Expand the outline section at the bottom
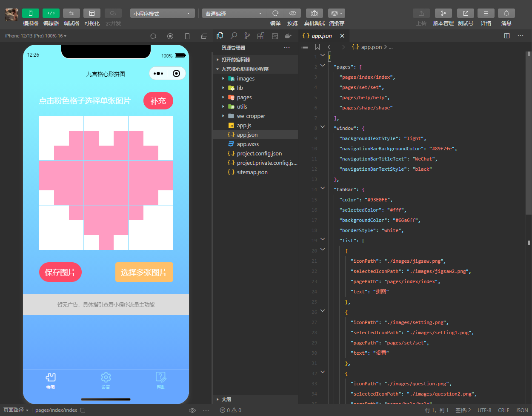This screenshot has width=532, height=416. (x=226, y=399)
